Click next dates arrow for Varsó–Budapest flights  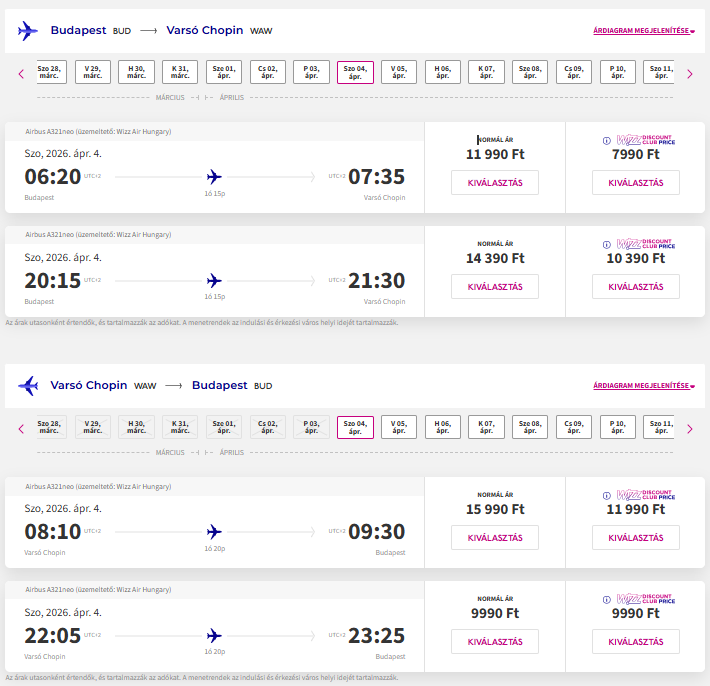pyautogui.click(x=689, y=429)
